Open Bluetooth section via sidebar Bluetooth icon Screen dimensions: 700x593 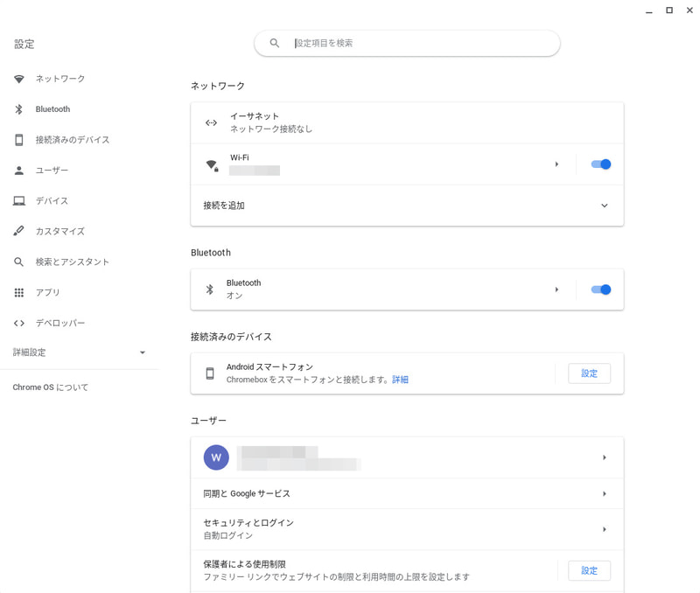[19, 108]
